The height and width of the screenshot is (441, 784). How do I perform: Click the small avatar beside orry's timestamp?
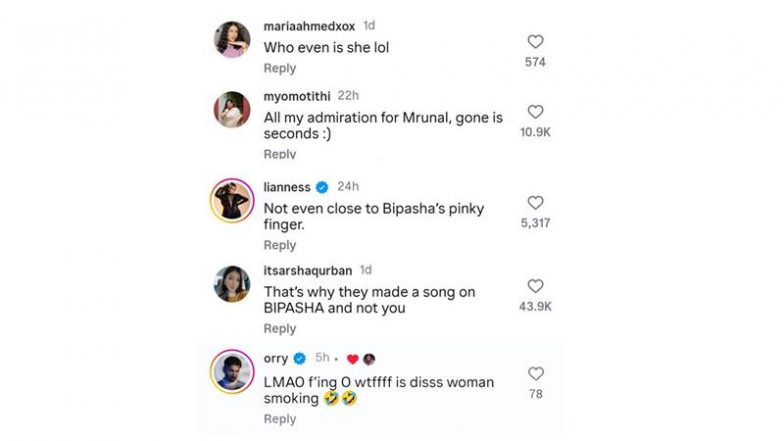(x=369, y=358)
